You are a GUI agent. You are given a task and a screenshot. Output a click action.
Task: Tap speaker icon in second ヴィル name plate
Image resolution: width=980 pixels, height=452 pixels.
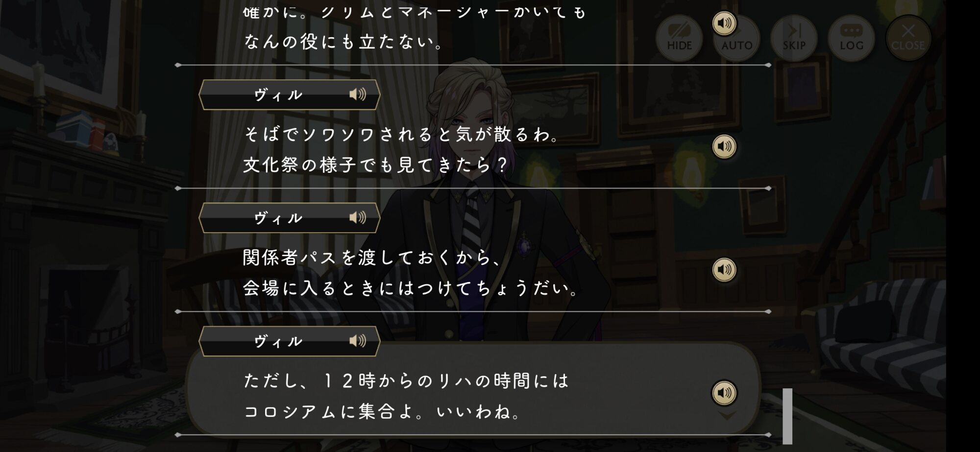(x=358, y=217)
